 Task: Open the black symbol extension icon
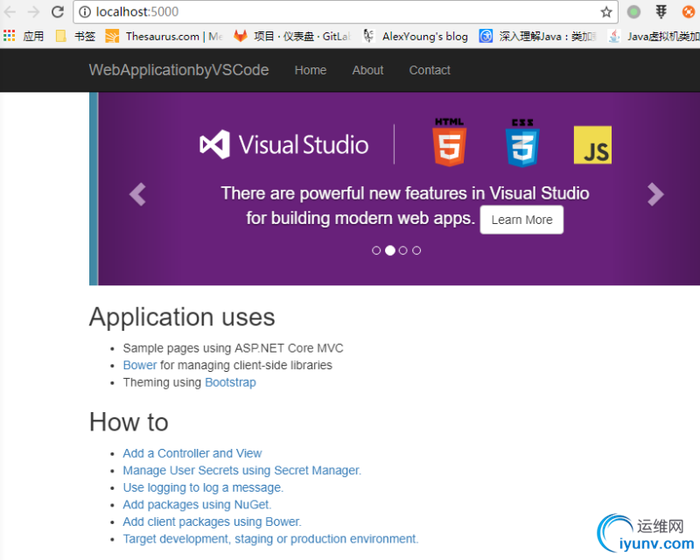coord(661,12)
